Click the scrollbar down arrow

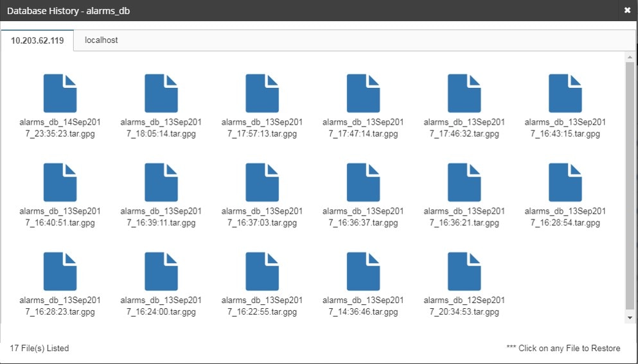coord(630,318)
